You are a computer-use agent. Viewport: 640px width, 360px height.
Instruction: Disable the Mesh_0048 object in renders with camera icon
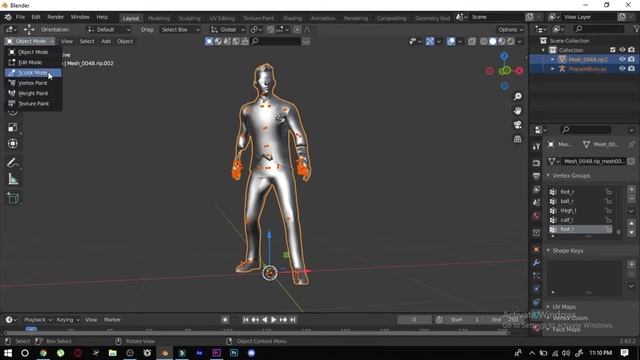tap(631, 59)
